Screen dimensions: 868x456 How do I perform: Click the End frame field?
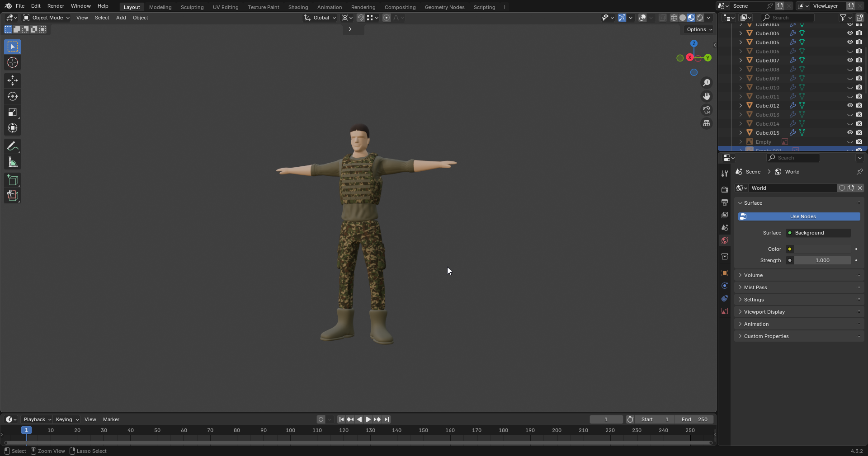694,419
